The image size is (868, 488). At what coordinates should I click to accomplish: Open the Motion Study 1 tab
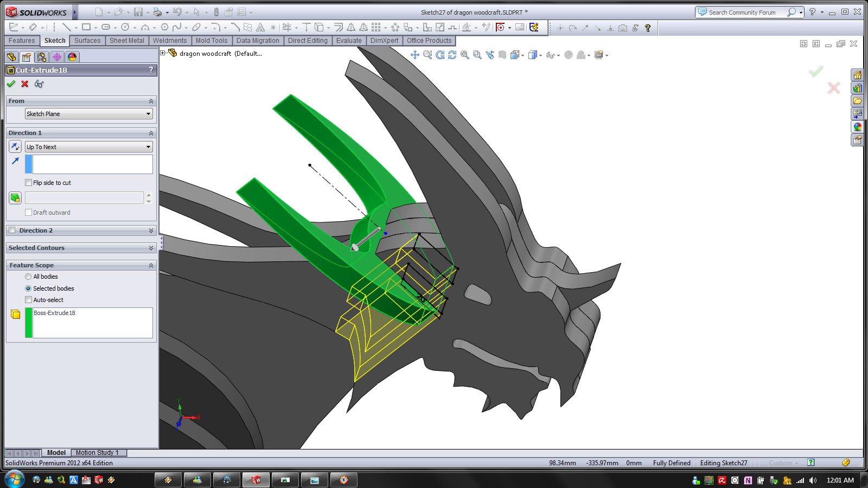[x=97, y=453]
